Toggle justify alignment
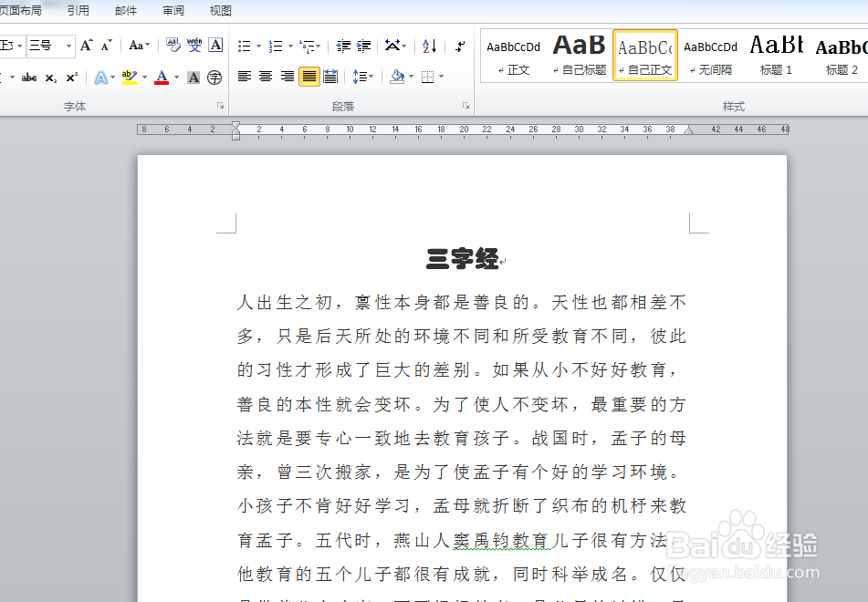868x602 pixels. (x=309, y=77)
